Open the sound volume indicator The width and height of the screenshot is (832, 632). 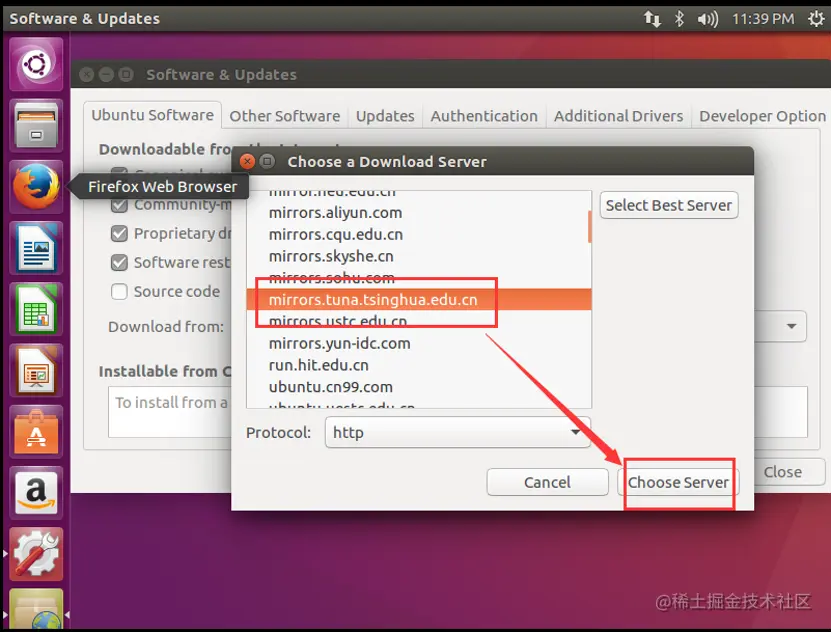coord(707,19)
